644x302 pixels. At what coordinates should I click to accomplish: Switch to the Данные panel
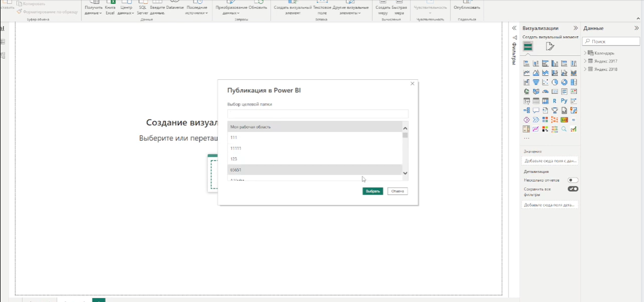click(595, 28)
